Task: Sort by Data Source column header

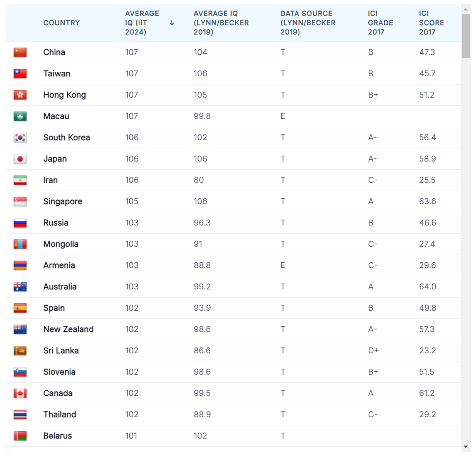Action: 308,23
